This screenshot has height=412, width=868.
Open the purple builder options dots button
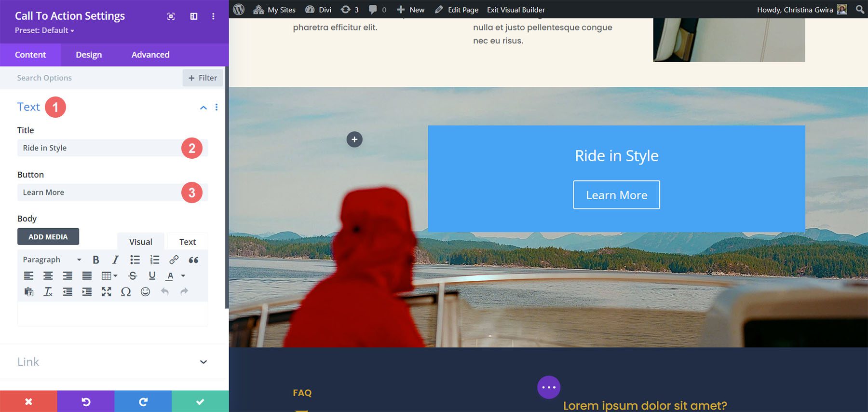click(549, 387)
